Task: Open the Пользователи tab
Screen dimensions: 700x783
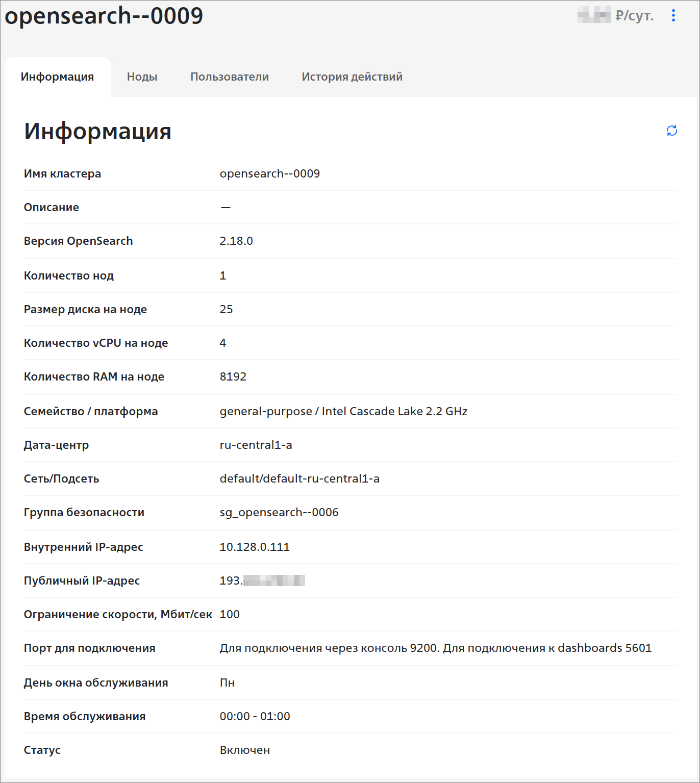Action: tap(230, 77)
